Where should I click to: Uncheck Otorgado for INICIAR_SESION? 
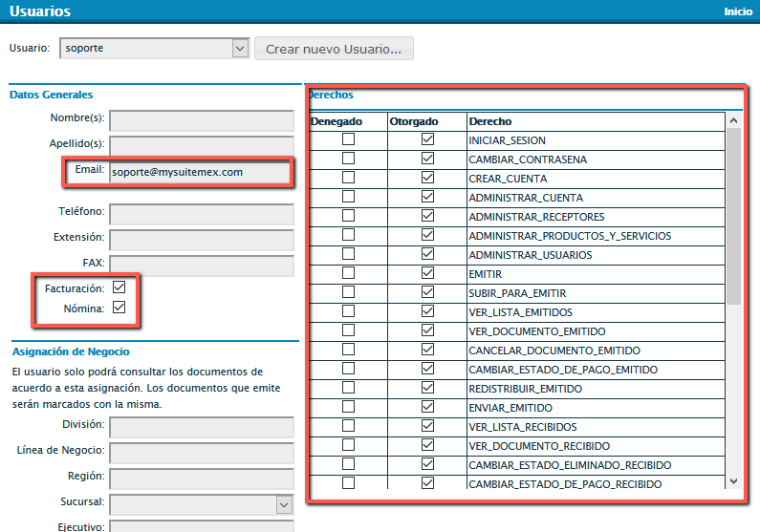[427, 139]
